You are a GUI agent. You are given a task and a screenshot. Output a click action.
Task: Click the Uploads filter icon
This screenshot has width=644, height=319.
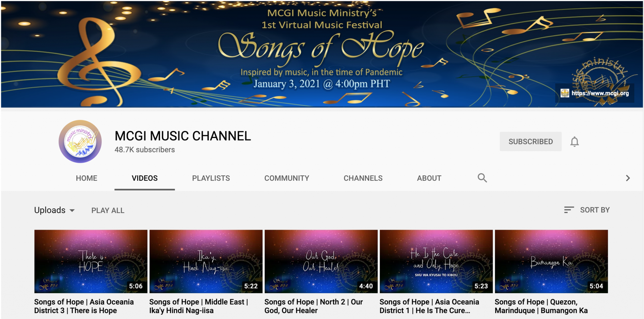tap(73, 210)
